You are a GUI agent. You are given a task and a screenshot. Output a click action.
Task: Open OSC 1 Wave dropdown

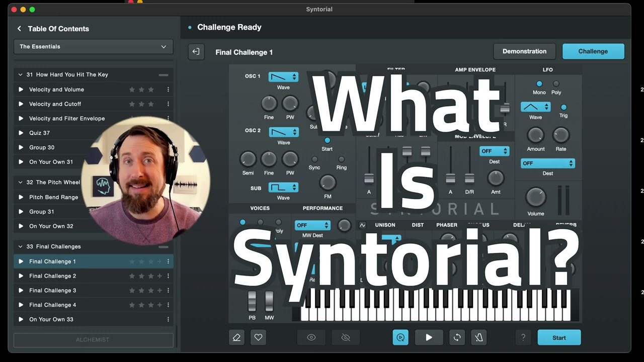coord(283,77)
